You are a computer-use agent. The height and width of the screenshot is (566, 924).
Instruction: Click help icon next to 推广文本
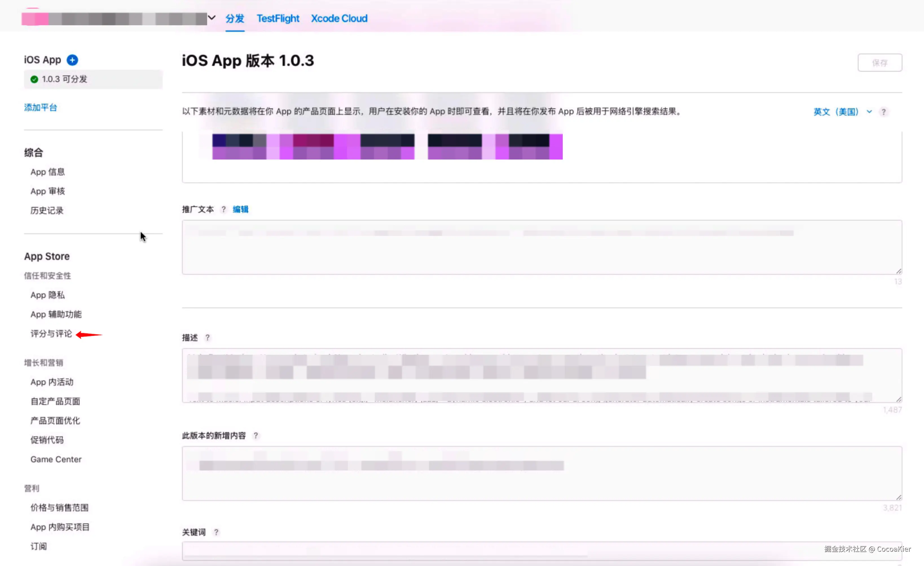(223, 209)
